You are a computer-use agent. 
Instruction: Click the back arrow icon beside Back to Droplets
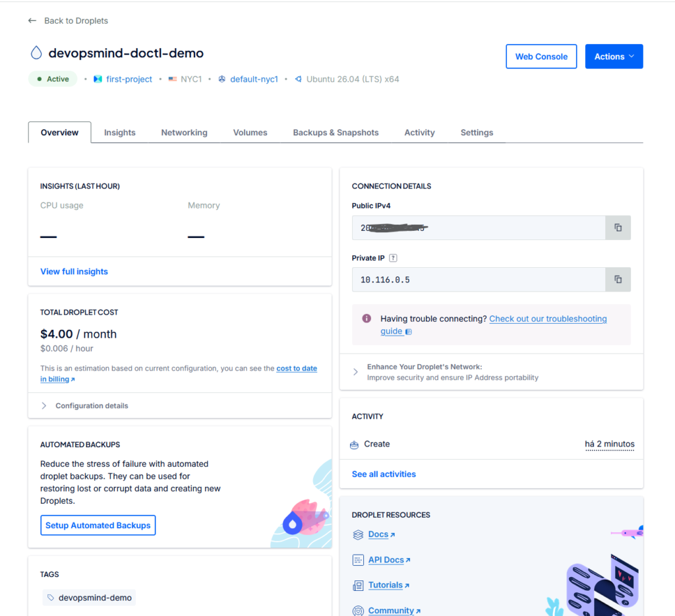pyautogui.click(x=32, y=20)
